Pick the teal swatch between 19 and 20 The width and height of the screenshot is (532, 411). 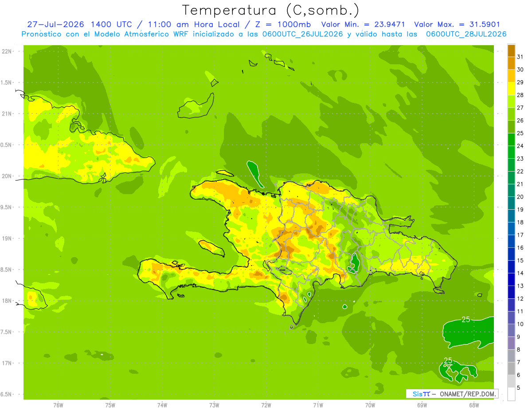(511, 203)
